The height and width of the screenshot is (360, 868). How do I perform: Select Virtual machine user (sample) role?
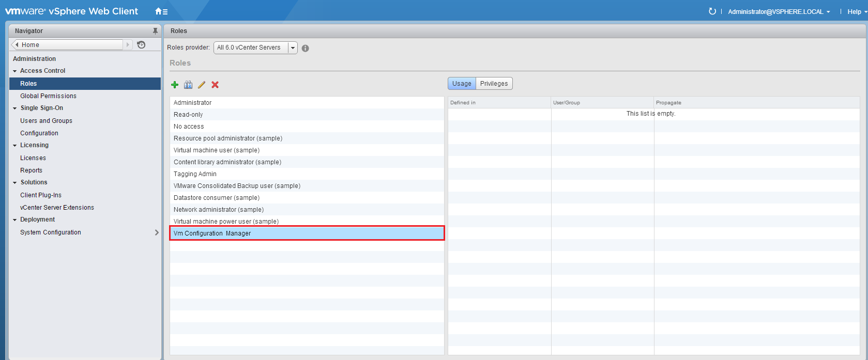307,150
